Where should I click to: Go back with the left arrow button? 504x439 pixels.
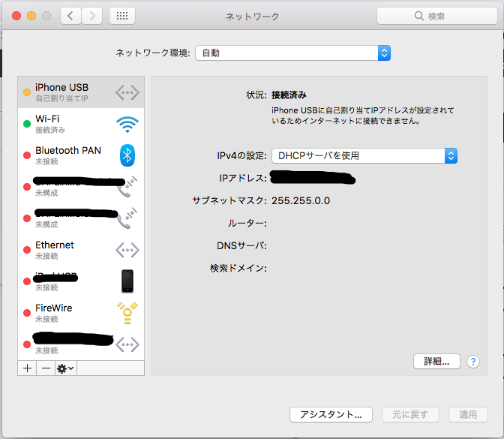coord(71,16)
